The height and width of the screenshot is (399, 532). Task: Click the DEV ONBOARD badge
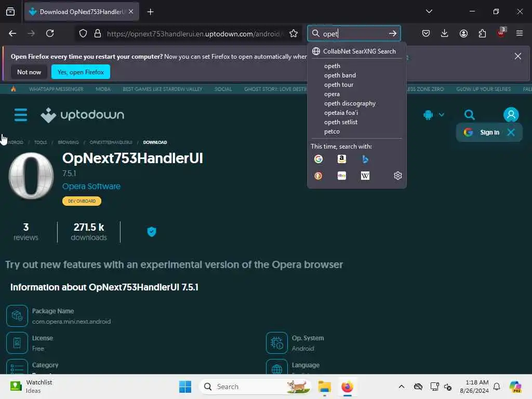[x=82, y=201]
